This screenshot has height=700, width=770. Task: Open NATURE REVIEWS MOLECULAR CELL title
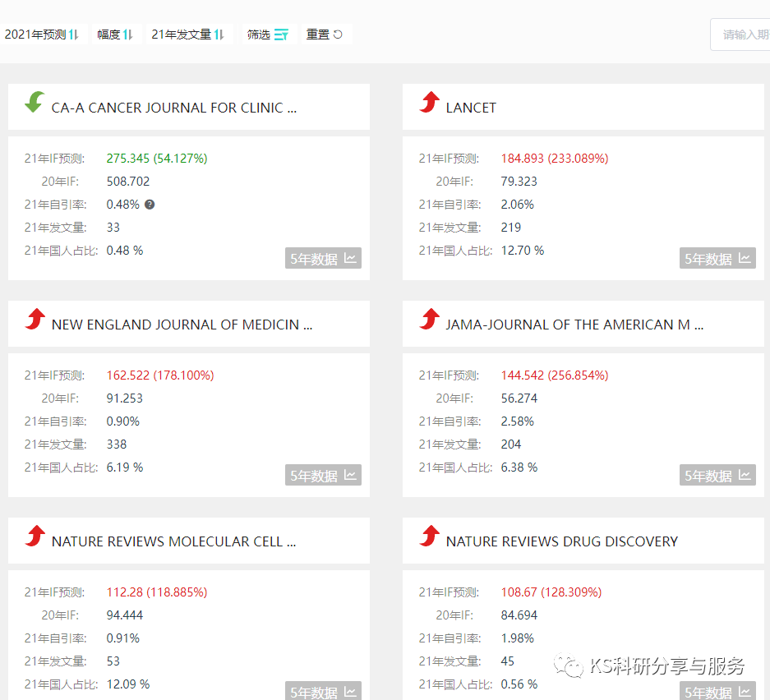pos(173,542)
